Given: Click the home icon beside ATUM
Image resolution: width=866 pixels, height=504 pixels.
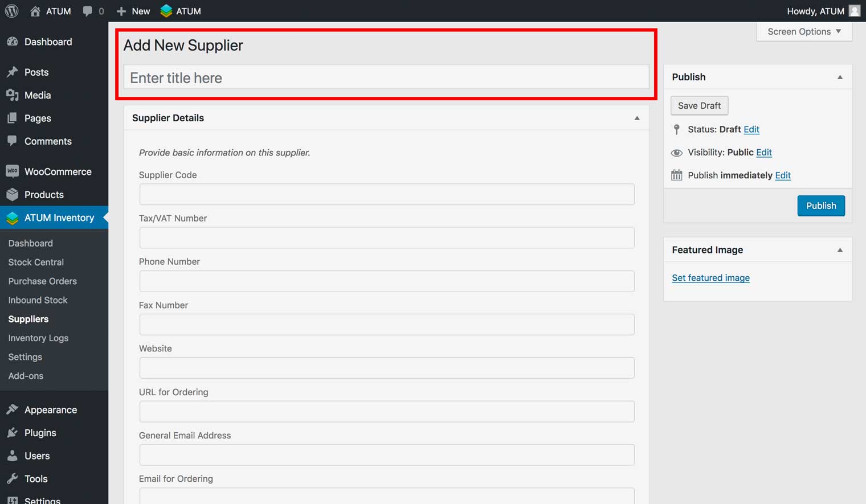Looking at the screenshot, I should pyautogui.click(x=35, y=11).
